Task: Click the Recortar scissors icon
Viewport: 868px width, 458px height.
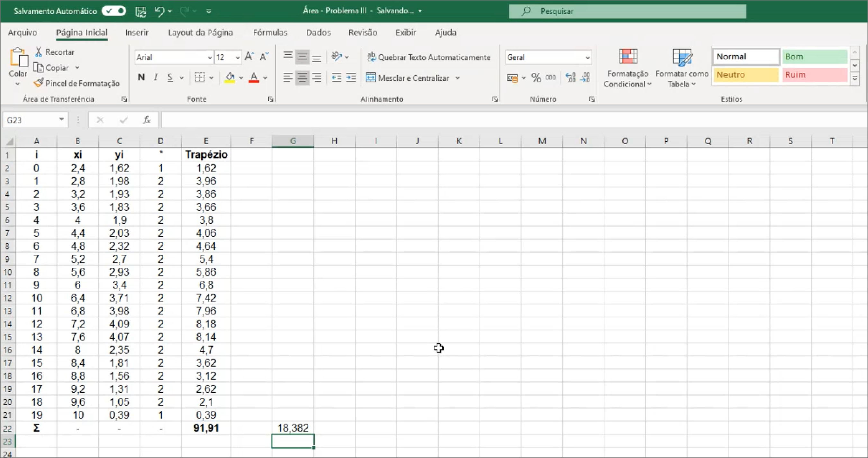Action: coord(39,52)
